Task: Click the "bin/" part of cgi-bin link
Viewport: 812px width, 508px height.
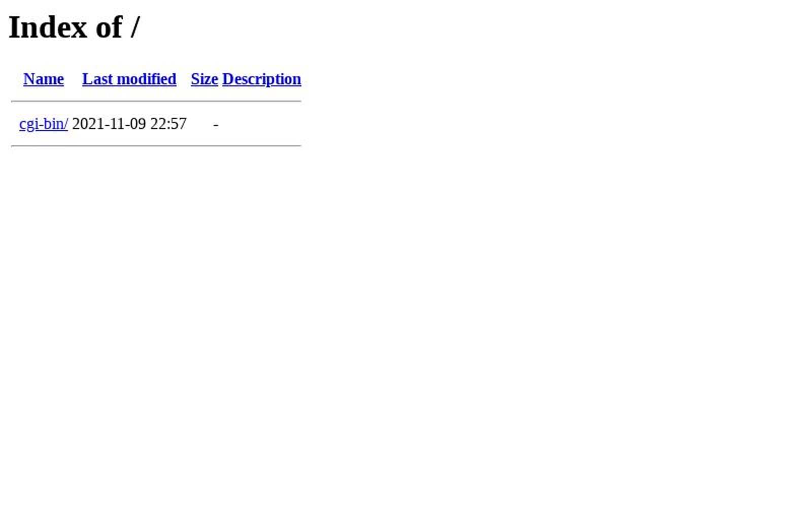Action: (x=56, y=124)
